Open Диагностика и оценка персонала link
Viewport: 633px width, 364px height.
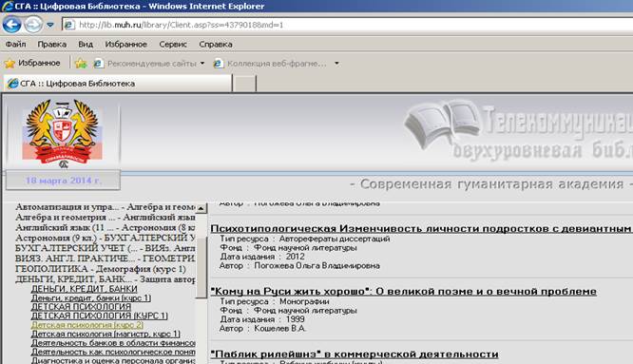113,360
